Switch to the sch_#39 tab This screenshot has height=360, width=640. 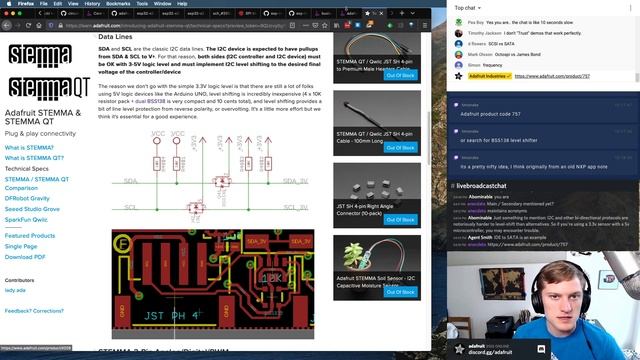coord(221,13)
